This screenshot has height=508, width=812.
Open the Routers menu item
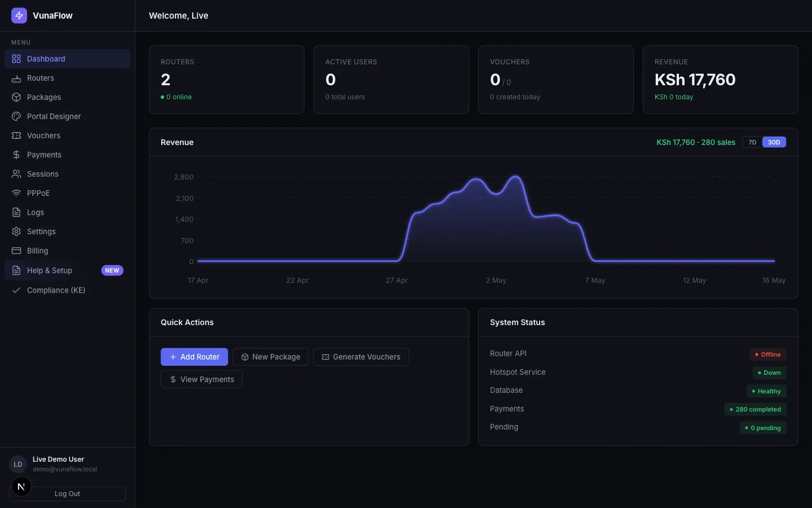[x=67, y=78]
